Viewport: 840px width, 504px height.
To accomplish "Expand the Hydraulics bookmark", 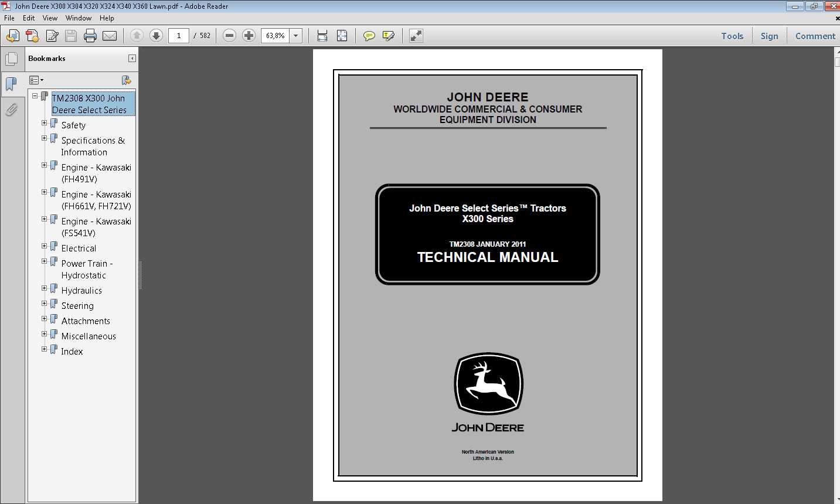I will pyautogui.click(x=45, y=288).
